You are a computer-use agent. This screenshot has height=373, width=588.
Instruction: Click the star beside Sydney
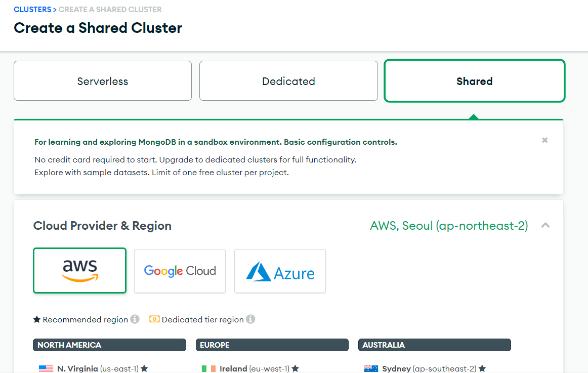click(482, 368)
